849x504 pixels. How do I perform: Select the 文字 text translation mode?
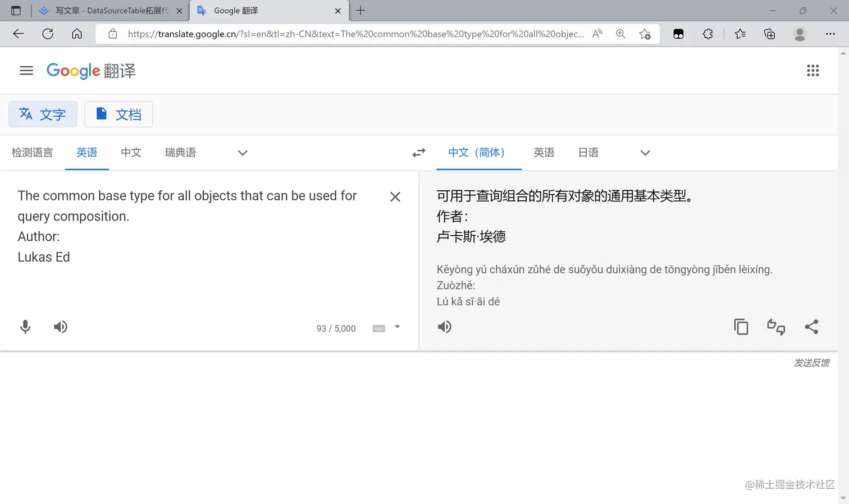(x=43, y=114)
